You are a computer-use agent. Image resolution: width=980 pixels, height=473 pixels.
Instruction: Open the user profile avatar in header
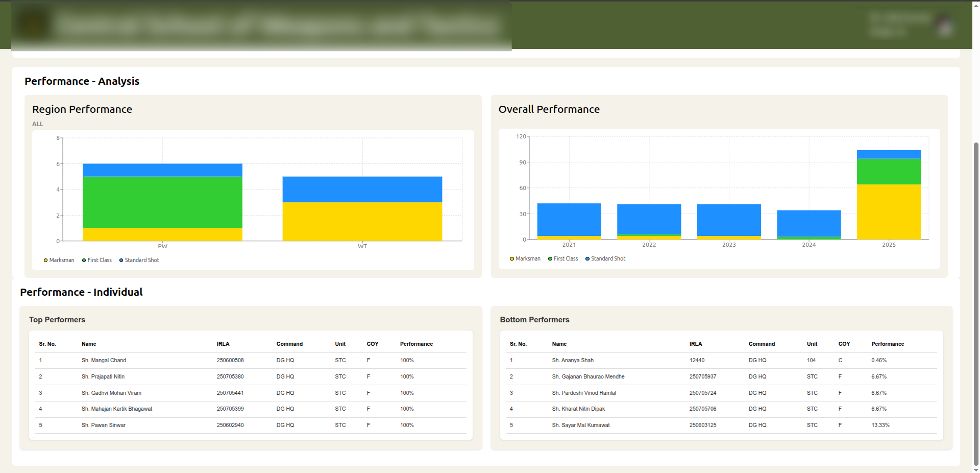point(945,26)
